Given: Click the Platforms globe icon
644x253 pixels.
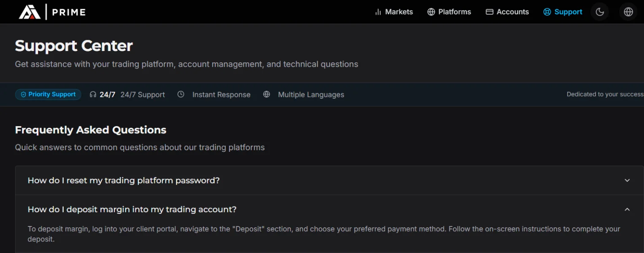Looking at the screenshot, I should click(431, 12).
